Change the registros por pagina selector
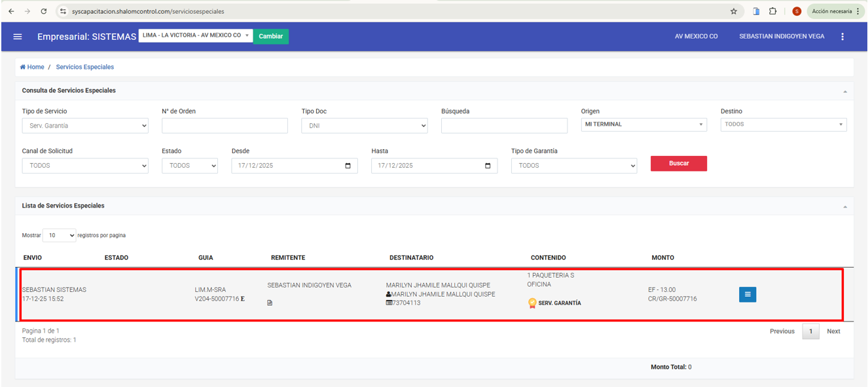 [59, 236]
